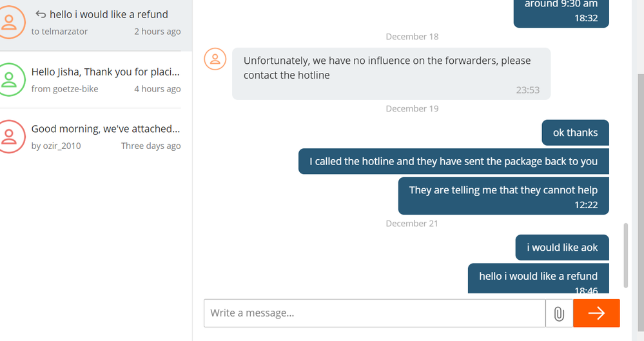The height and width of the screenshot is (341, 644).
Task: Click the reply arrow icon beside refund subject
Action: (40, 14)
